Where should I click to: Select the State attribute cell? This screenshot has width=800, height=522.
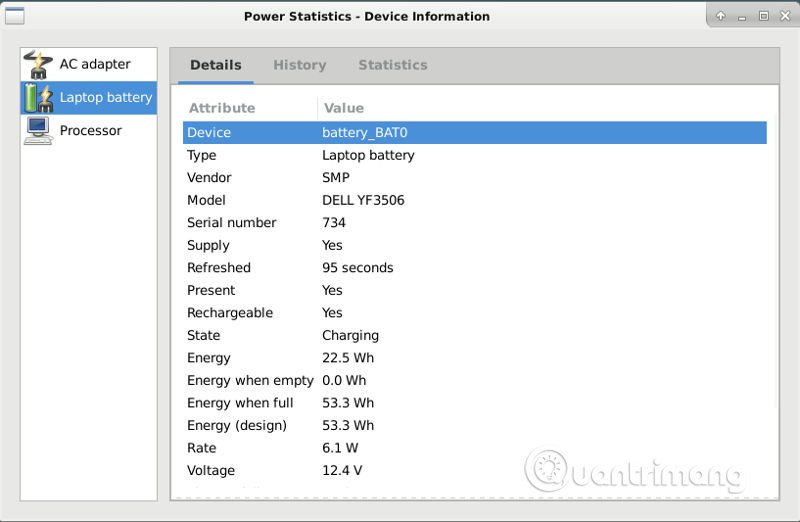coord(204,335)
